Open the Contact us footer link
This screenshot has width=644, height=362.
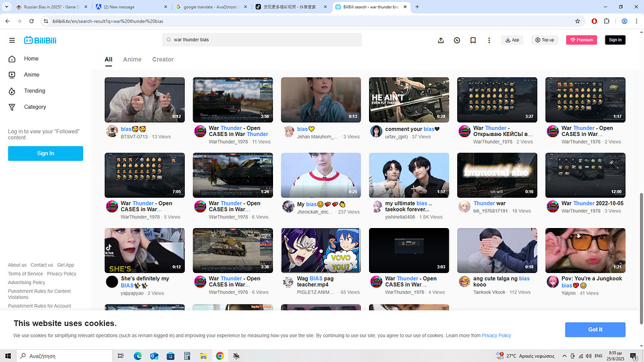point(41,265)
